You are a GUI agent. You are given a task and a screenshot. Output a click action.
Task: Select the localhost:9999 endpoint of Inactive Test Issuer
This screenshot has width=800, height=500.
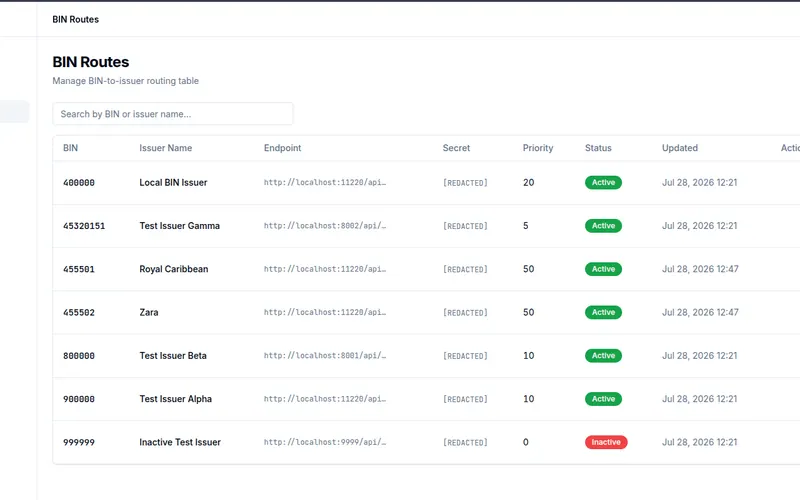pos(325,443)
